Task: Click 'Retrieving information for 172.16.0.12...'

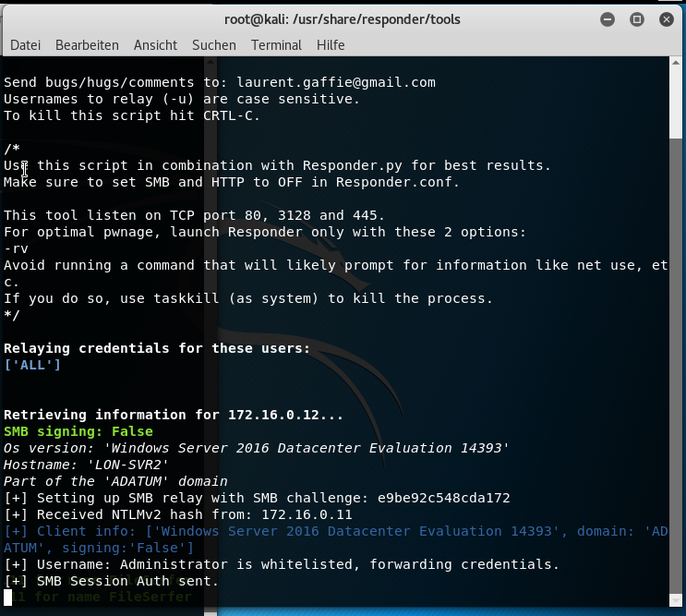Action: coord(174,415)
